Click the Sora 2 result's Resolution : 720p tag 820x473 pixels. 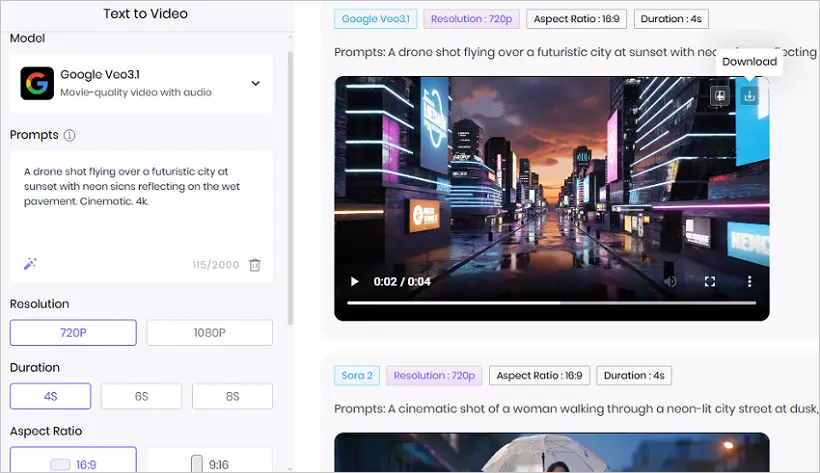point(434,376)
